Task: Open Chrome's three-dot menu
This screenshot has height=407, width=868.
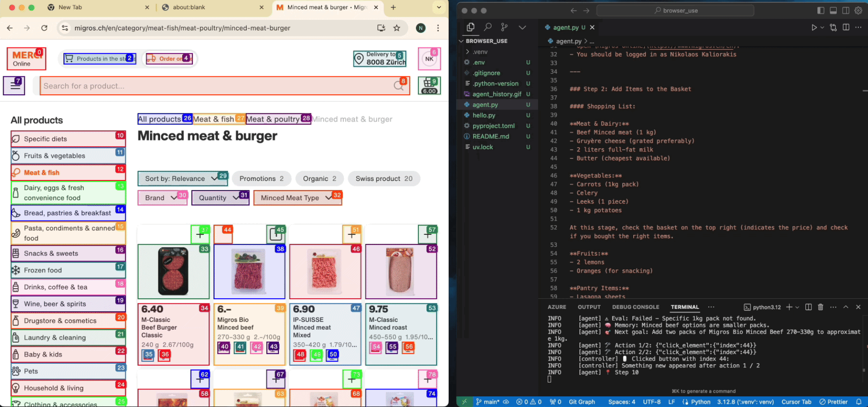Action: pyautogui.click(x=438, y=28)
